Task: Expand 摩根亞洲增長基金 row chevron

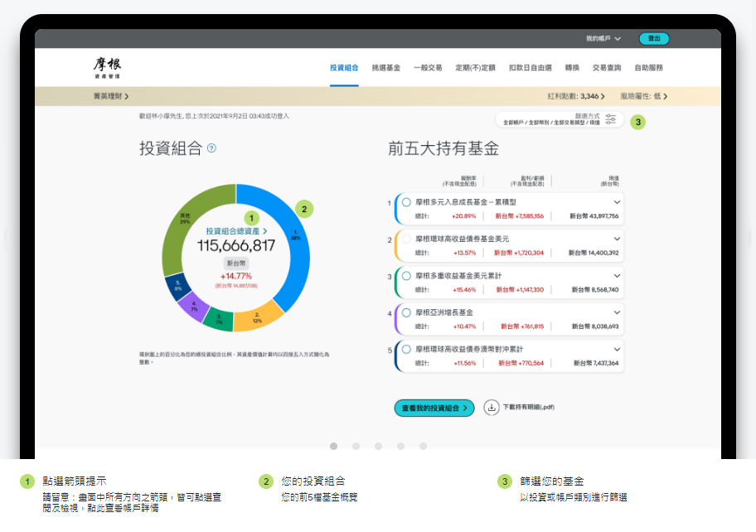Action: tap(617, 312)
